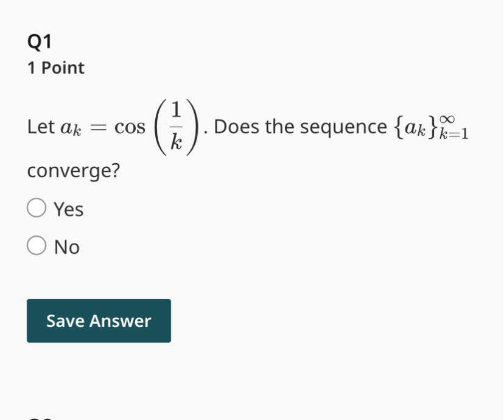Select the Yes radio button
Viewport: 504px width, 420px height.
click(x=36, y=209)
